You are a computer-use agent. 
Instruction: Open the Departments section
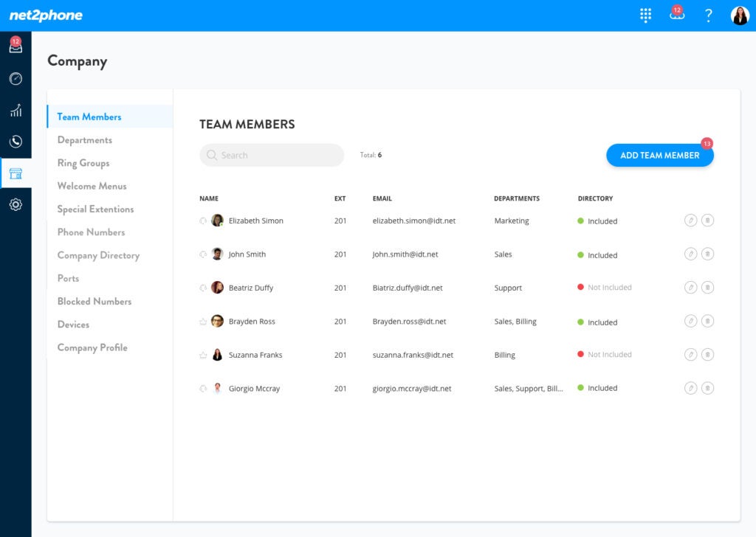tap(85, 140)
